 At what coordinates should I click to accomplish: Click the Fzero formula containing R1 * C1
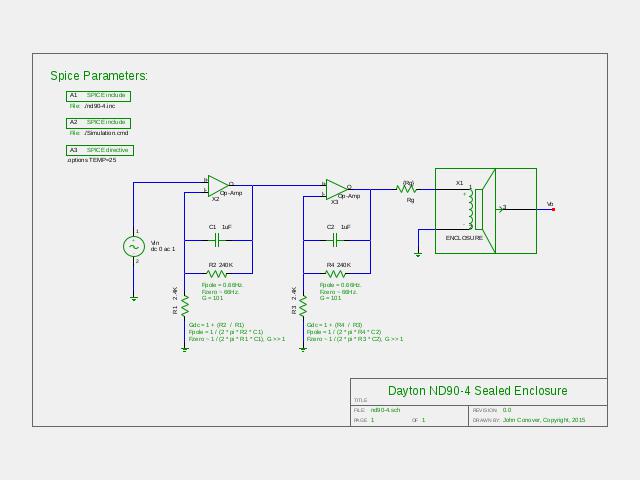click(237, 339)
